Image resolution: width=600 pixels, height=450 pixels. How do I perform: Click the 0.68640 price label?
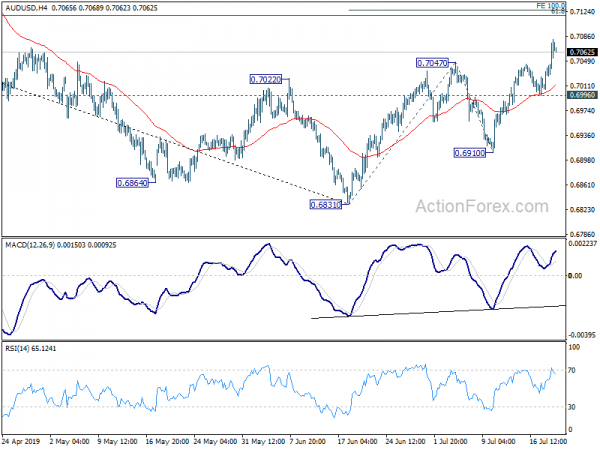[132, 183]
